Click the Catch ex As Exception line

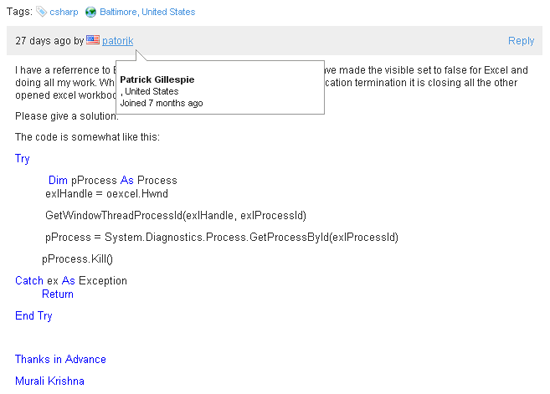pyautogui.click(x=71, y=281)
